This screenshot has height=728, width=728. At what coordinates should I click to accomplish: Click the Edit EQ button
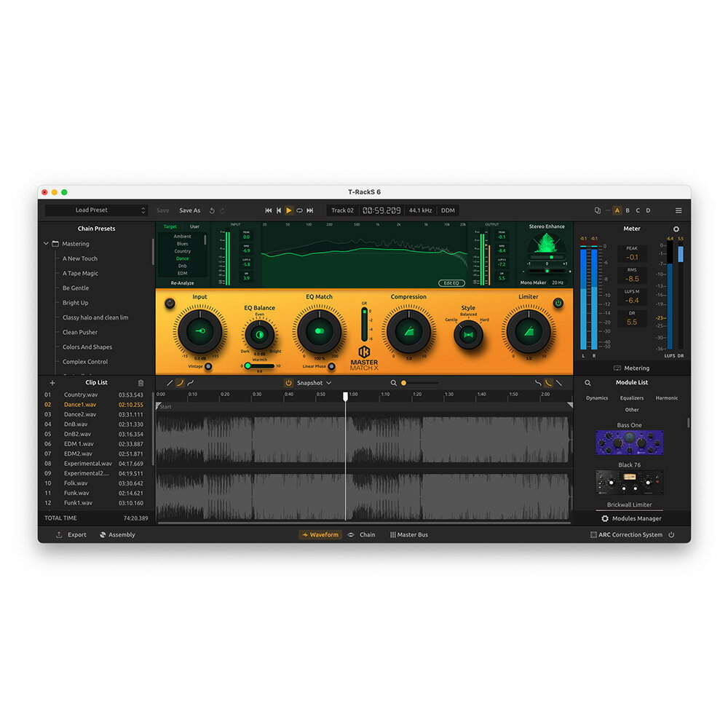[x=451, y=283]
